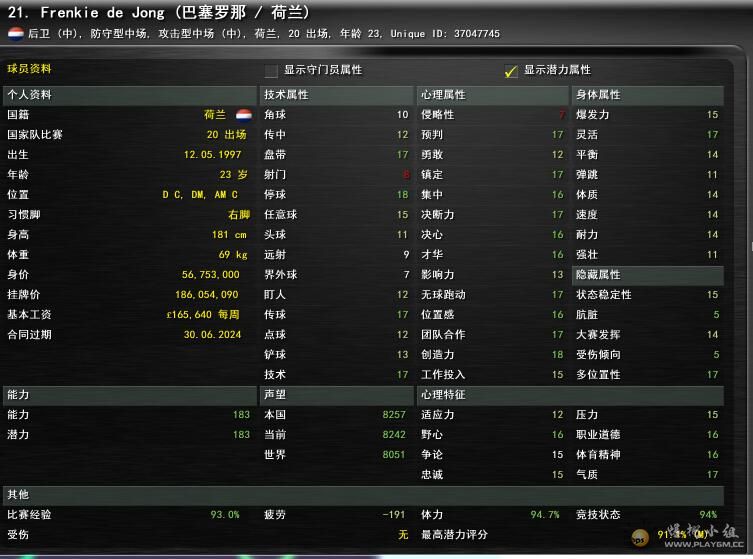
Task: Select the 工作投入 attribute value 15
Action: point(557,375)
